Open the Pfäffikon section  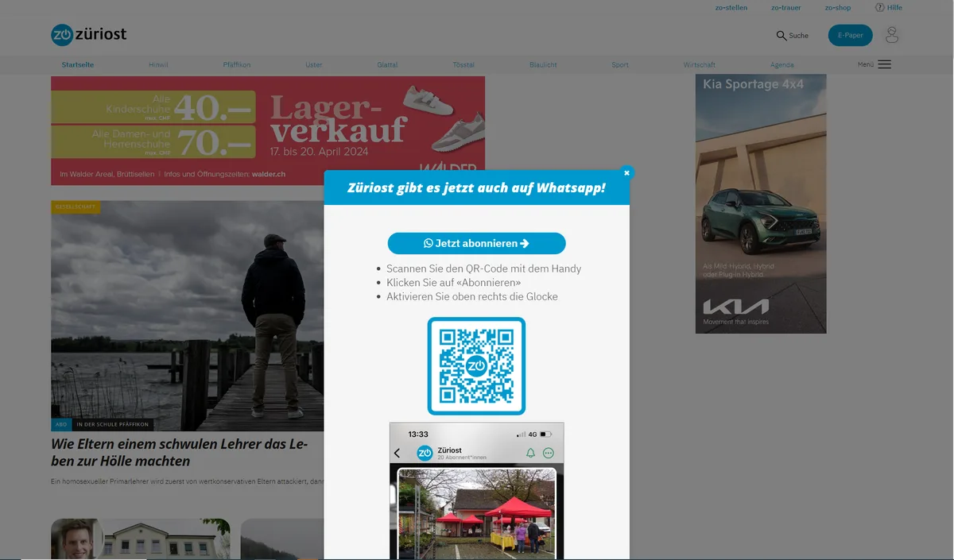237,64
